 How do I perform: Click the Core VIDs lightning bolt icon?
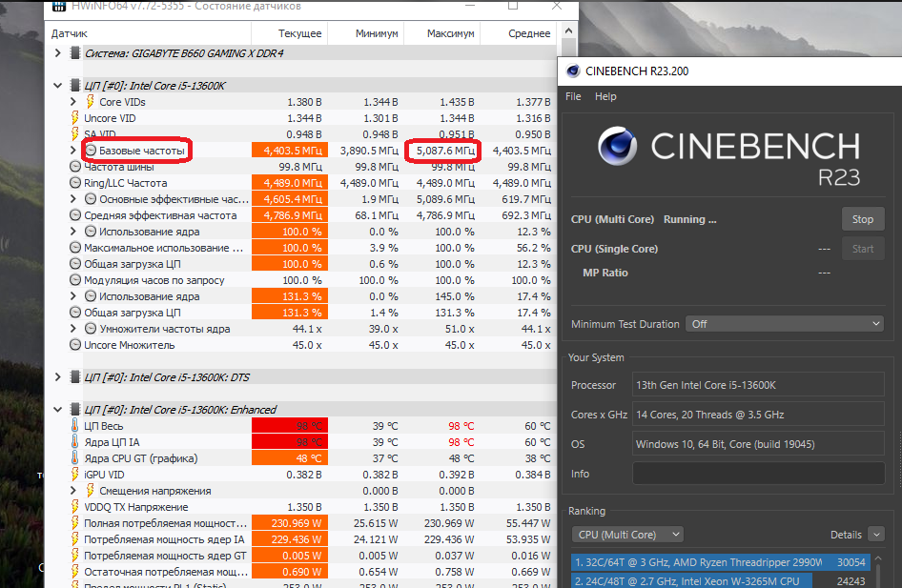click(91, 102)
